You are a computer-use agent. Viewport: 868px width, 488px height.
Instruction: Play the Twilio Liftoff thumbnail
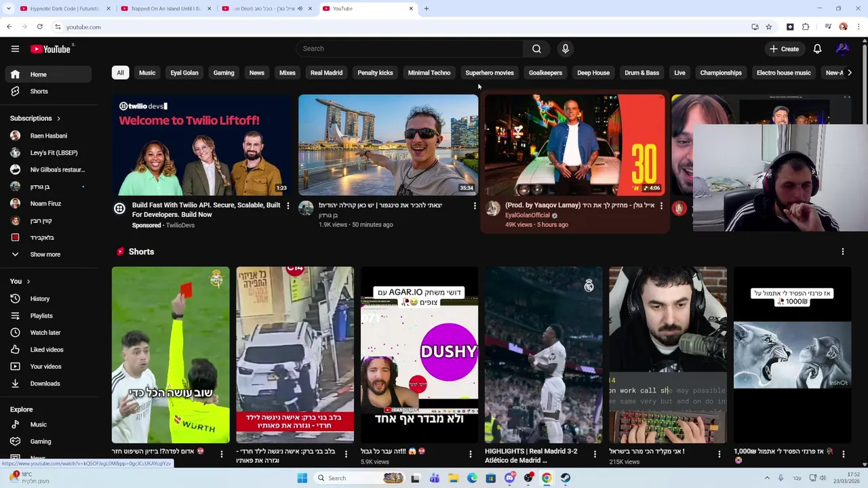(x=201, y=145)
